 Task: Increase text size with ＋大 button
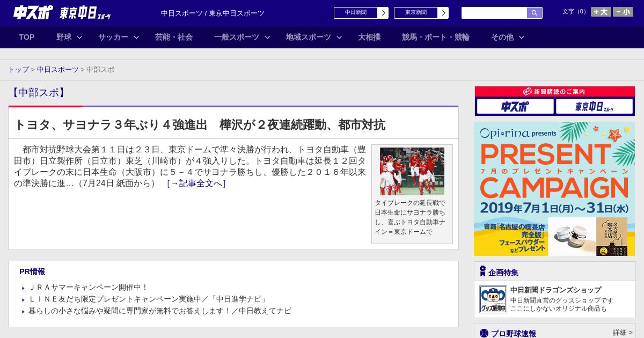[601, 12]
